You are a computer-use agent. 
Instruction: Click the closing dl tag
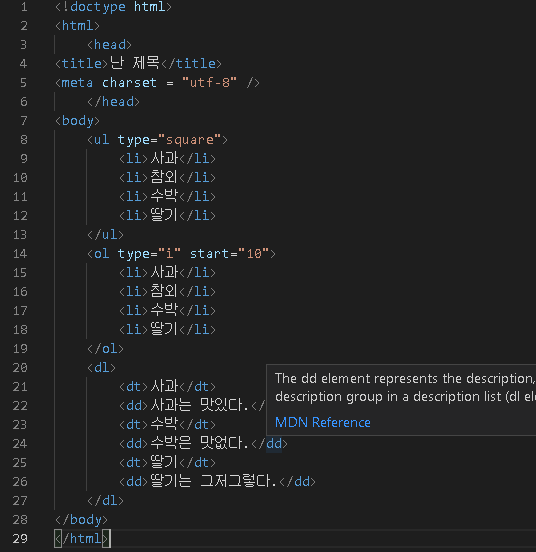106,501
